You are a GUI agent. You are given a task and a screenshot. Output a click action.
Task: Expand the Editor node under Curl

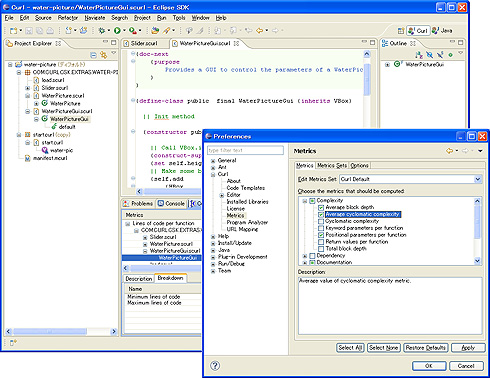pos(222,195)
